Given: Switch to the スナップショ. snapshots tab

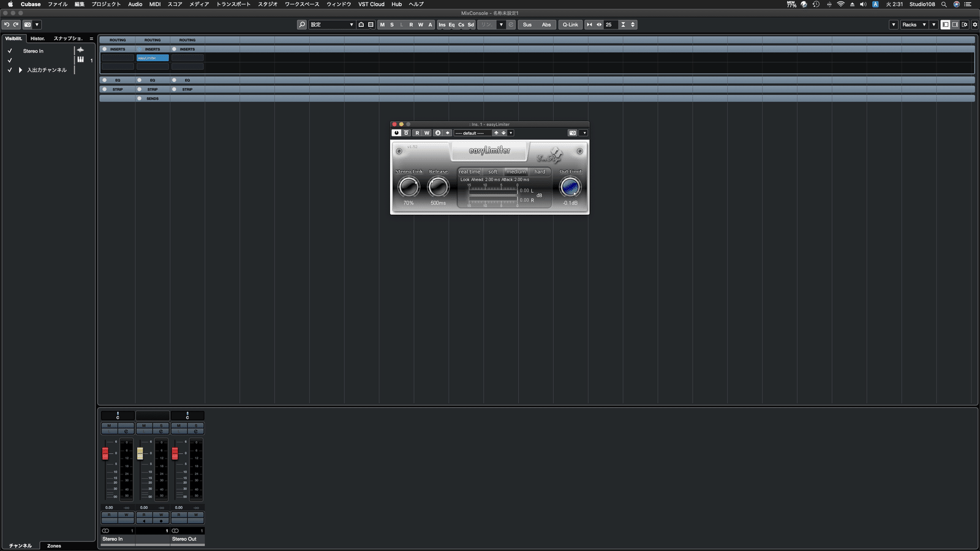Looking at the screenshot, I should pyautogui.click(x=68, y=39).
